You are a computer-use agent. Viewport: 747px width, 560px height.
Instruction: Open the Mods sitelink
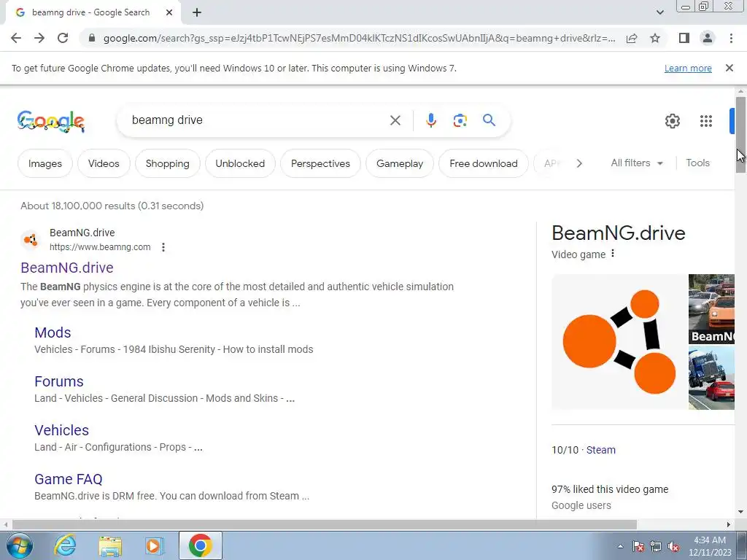point(53,332)
